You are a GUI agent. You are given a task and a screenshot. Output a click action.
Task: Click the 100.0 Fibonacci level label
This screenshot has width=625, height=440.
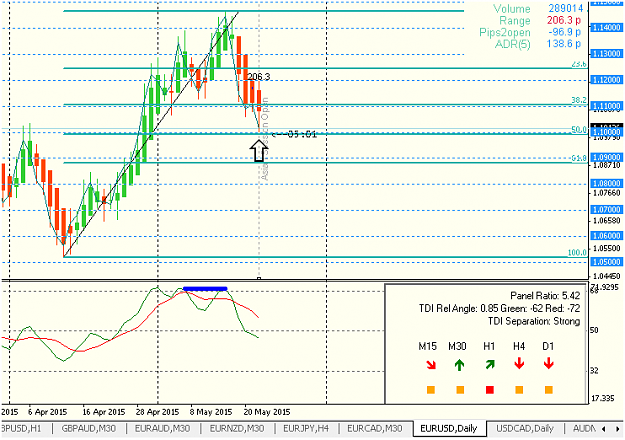(x=577, y=252)
